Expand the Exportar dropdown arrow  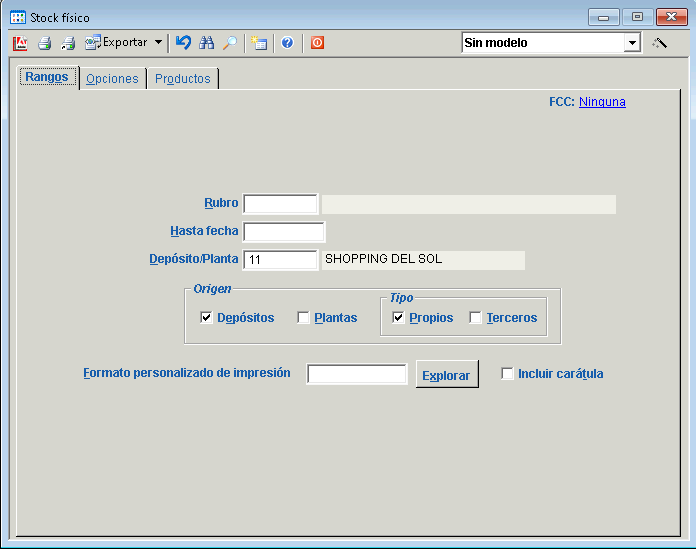(158, 43)
